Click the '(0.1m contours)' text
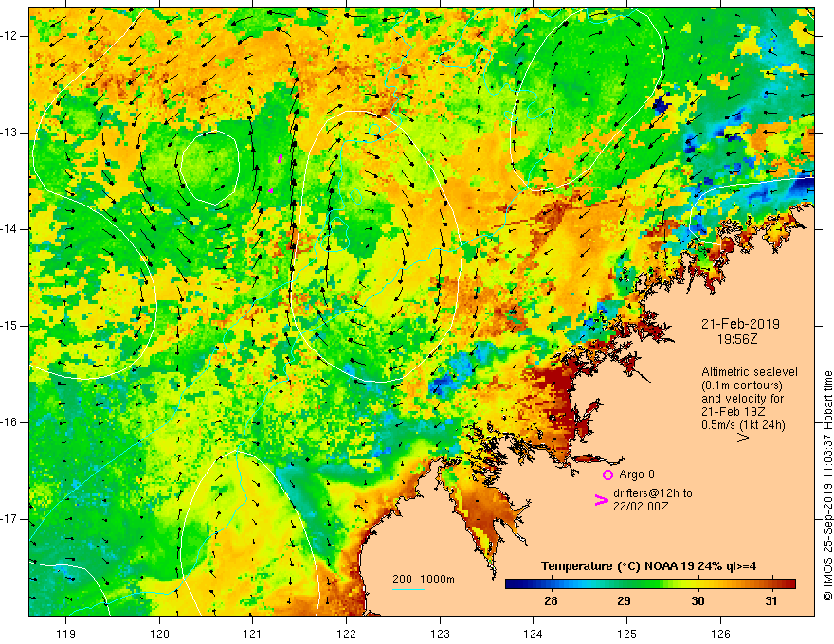This screenshot has width=834, height=644. [x=742, y=385]
